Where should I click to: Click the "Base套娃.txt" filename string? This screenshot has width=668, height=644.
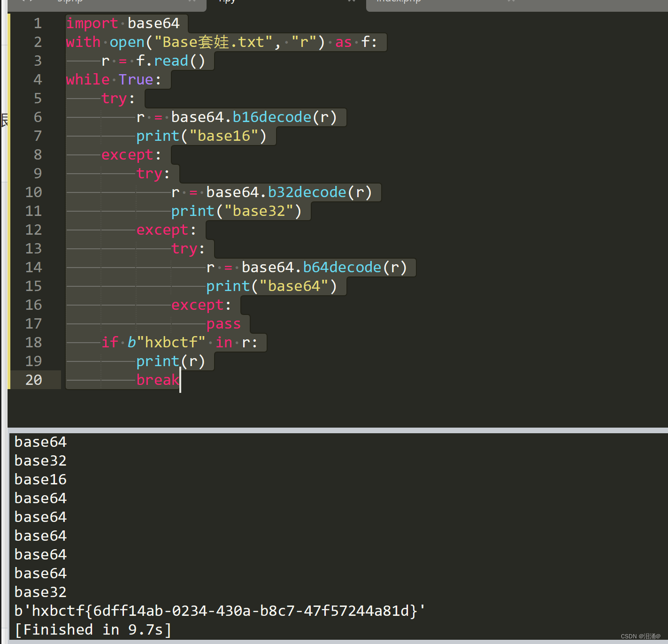214,42
